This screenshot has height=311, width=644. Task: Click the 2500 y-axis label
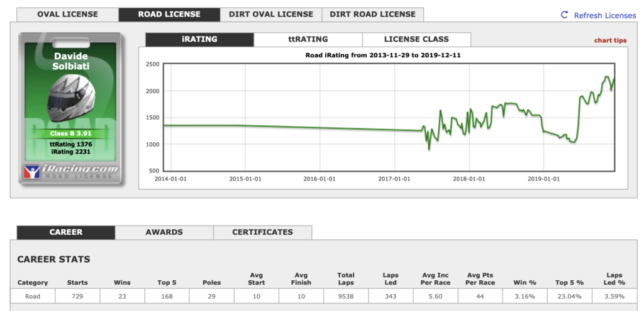click(153, 65)
